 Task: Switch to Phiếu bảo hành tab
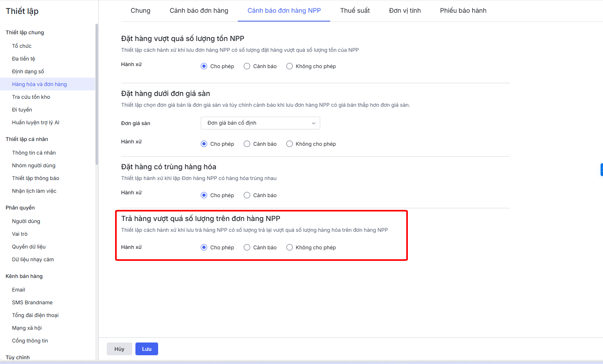[463, 11]
